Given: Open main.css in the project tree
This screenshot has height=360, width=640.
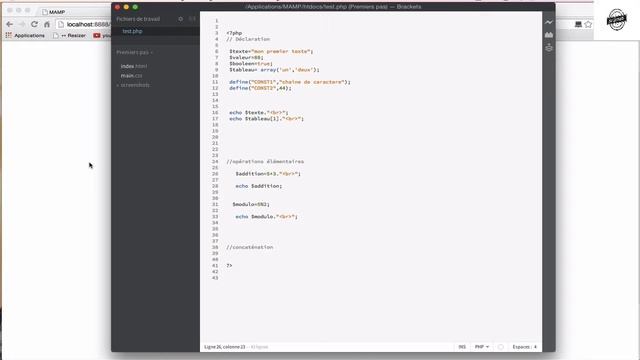Looking at the screenshot, I should (x=131, y=76).
